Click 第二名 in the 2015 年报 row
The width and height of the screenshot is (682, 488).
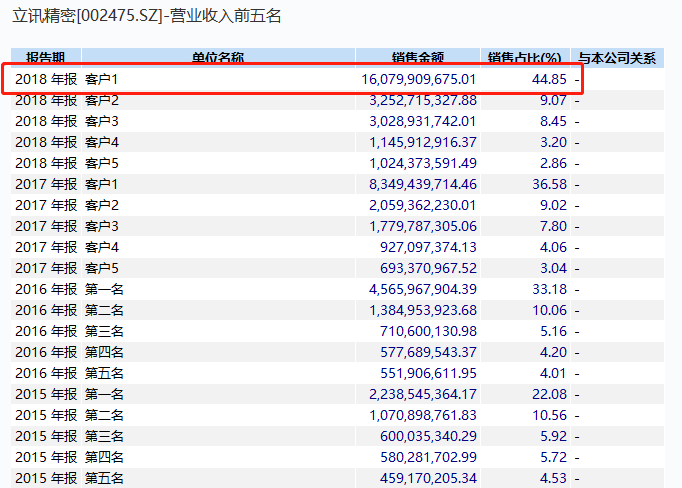(x=104, y=415)
